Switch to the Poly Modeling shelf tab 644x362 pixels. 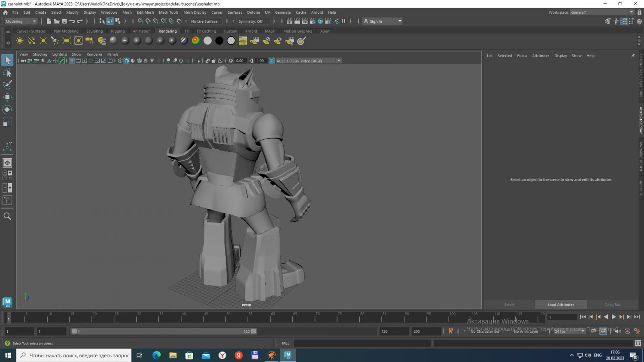66,31
